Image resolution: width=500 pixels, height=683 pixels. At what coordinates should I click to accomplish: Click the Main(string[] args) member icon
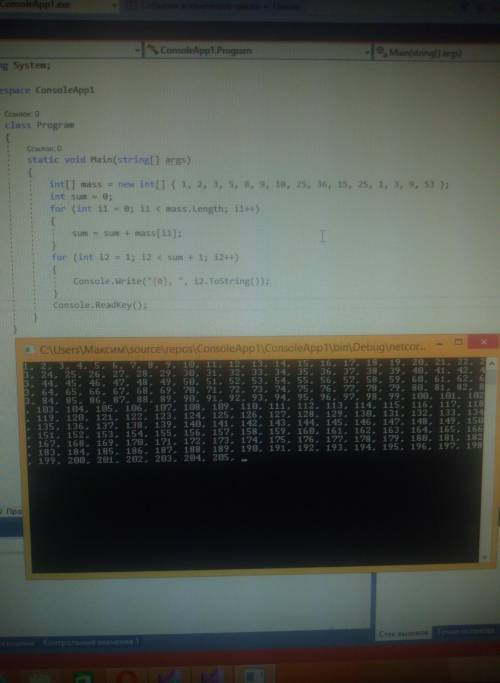tap(381, 52)
